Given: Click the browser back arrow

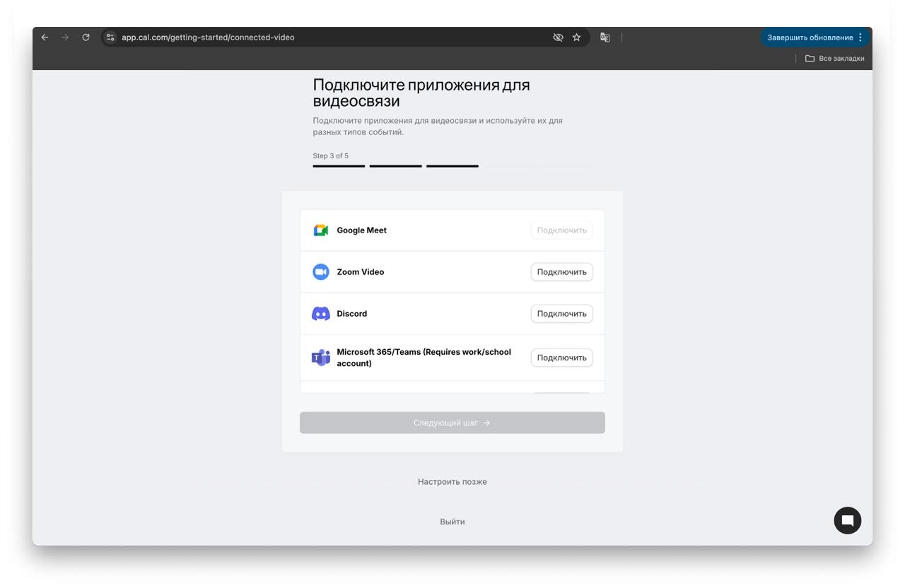Looking at the screenshot, I should [x=45, y=37].
